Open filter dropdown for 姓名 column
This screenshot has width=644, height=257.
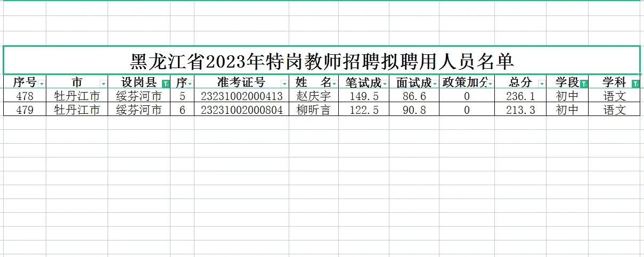[335, 84]
